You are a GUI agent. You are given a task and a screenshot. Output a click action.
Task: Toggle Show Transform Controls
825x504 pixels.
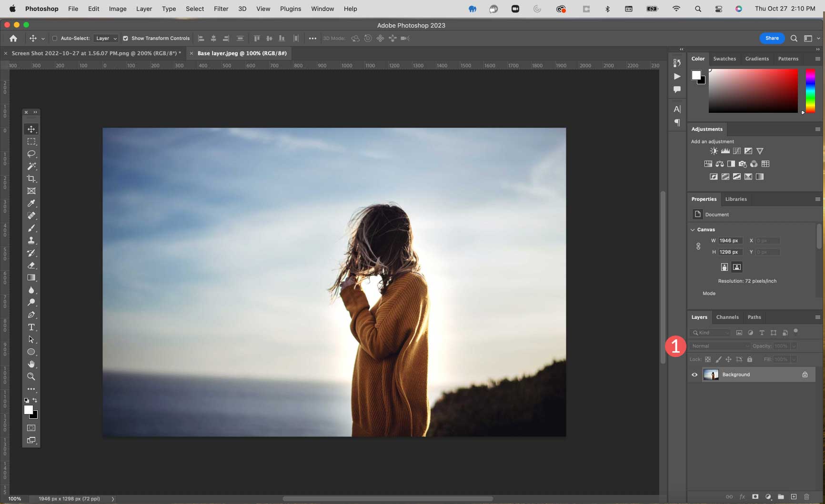coord(125,39)
